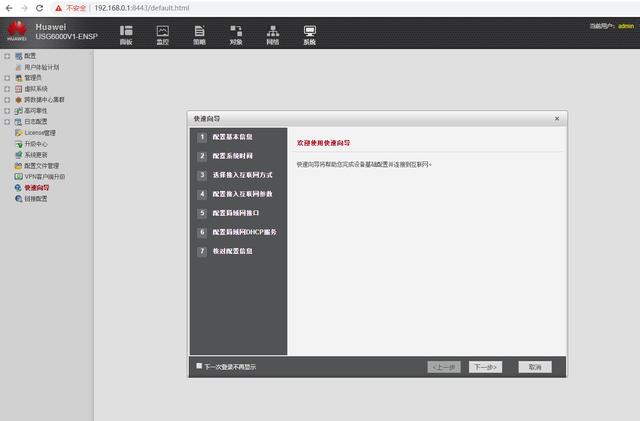Select wizard step 5 配置局域网接口

238,213
